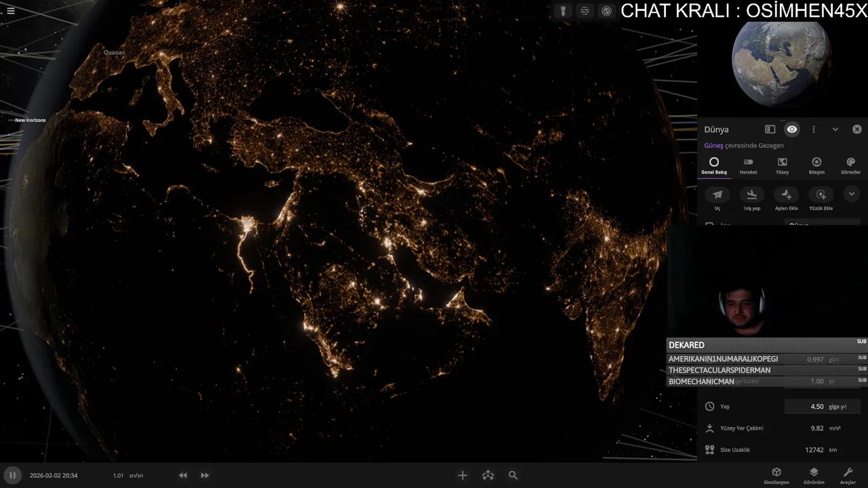
Task: Open the search magnifier tool
Action: pyautogui.click(x=513, y=475)
